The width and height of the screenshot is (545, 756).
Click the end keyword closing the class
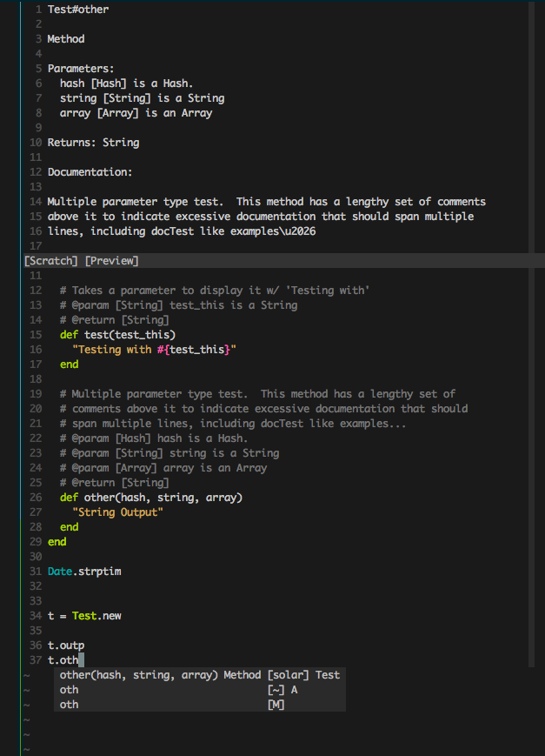click(x=56, y=541)
